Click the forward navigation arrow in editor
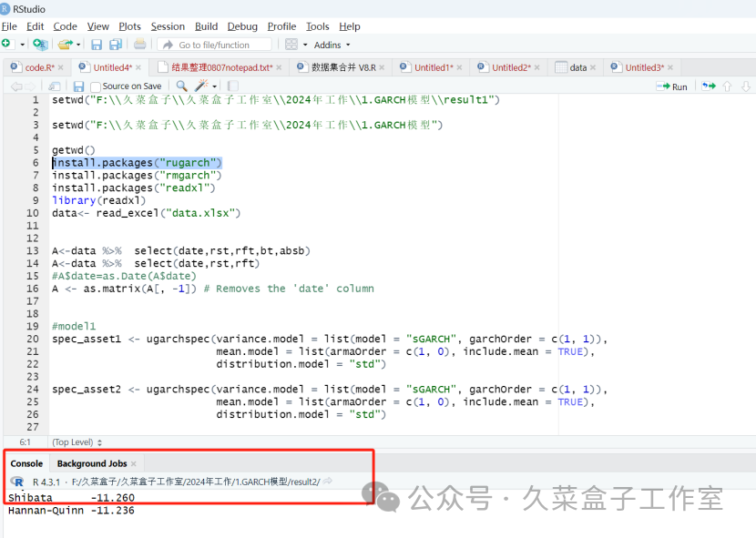Screen dimensions: 756x538 pos(29,86)
